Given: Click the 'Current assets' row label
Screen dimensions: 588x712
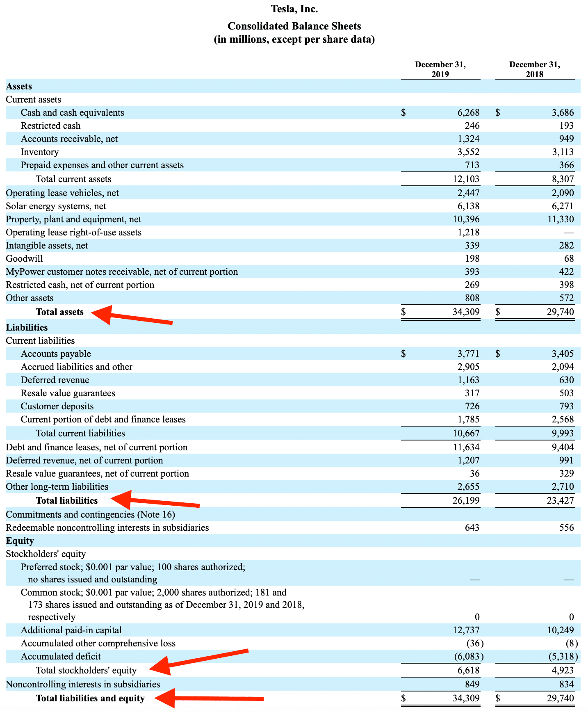Looking at the screenshot, I should coord(33,99).
